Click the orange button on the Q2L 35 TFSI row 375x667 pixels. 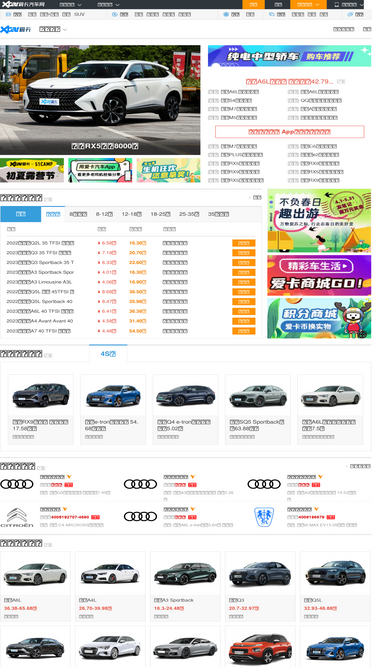pyautogui.click(x=244, y=243)
